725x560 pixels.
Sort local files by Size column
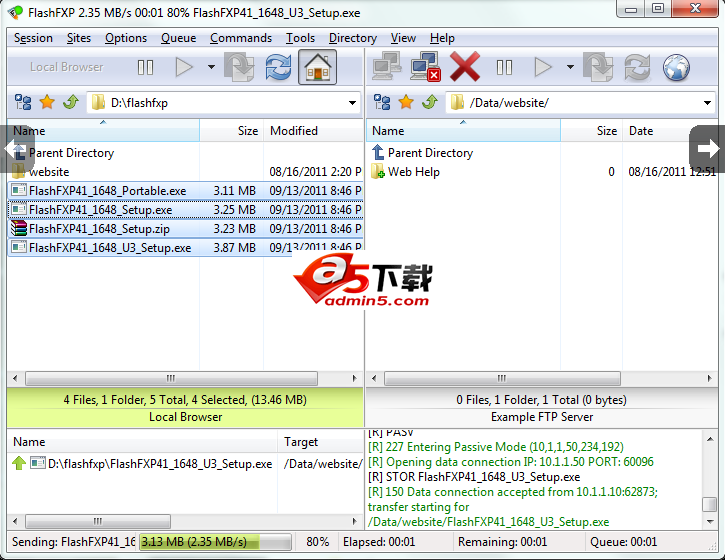pos(232,131)
